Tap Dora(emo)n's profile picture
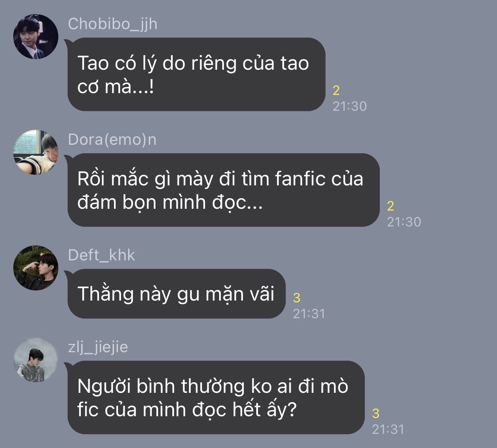Image resolution: width=497 pixels, height=448 pixels. coord(36,152)
